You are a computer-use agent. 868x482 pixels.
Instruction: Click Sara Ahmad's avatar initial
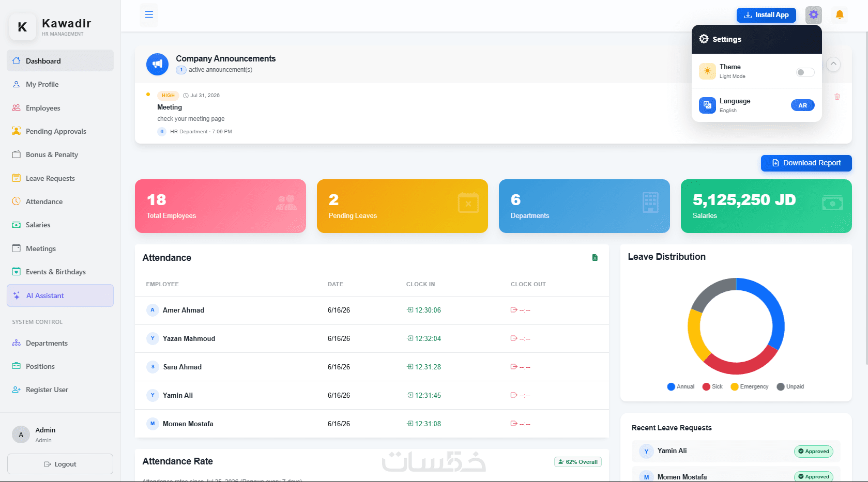(153, 367)
